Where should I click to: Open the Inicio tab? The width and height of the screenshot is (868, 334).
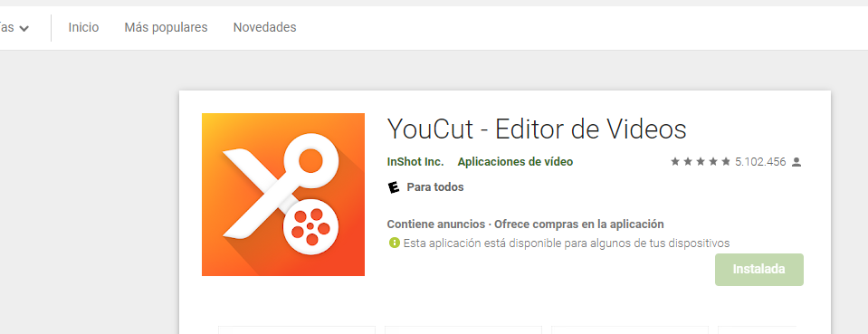[x=83, y=27]
